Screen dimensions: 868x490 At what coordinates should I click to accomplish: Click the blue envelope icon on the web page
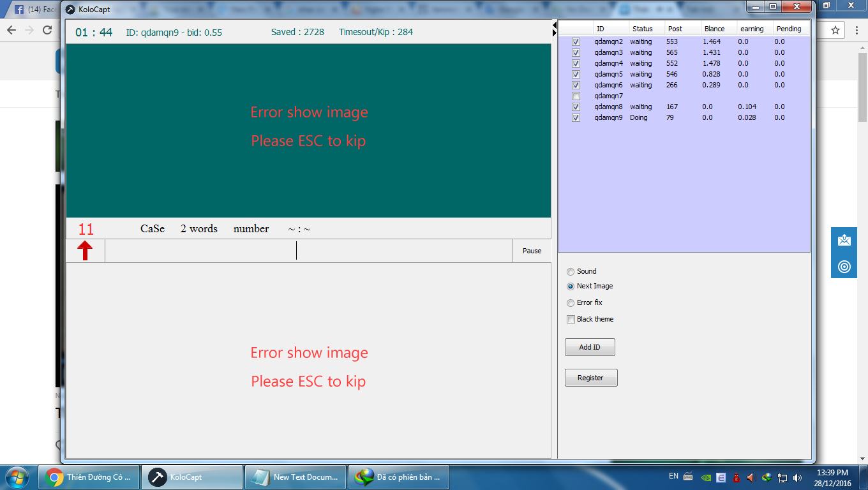tap(844, 240)
